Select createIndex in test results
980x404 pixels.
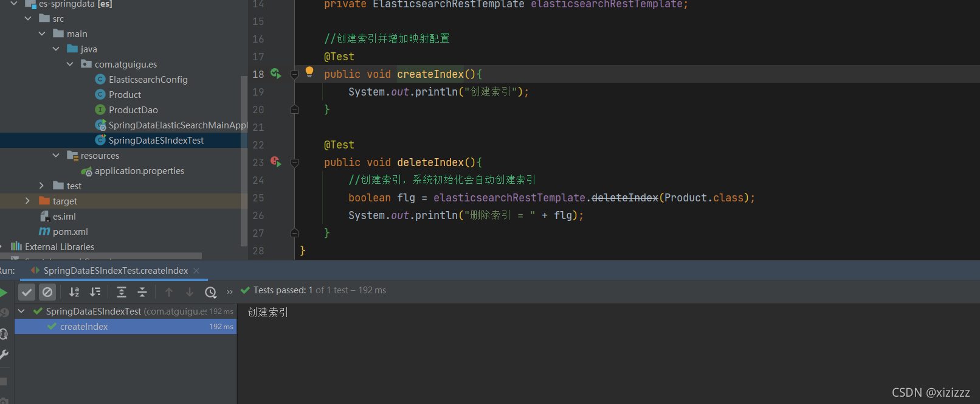pyautogui.click(x=125, y=327)
